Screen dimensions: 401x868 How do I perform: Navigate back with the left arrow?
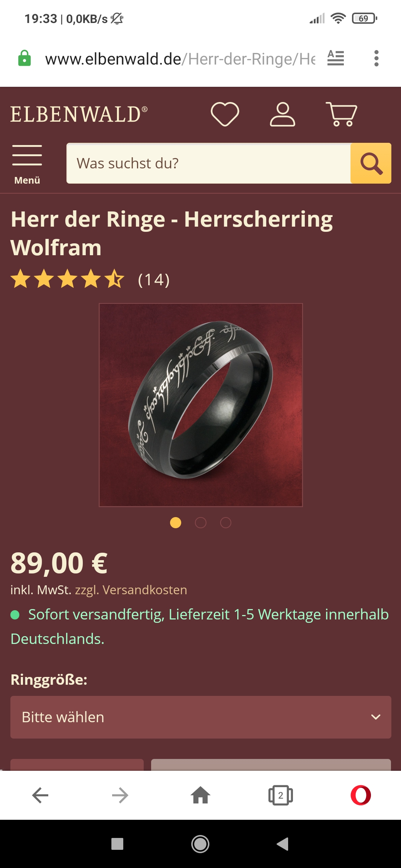40,795
